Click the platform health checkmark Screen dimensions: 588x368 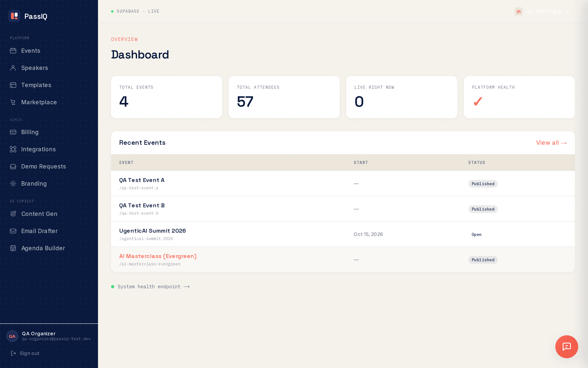(x=478, y=101)
